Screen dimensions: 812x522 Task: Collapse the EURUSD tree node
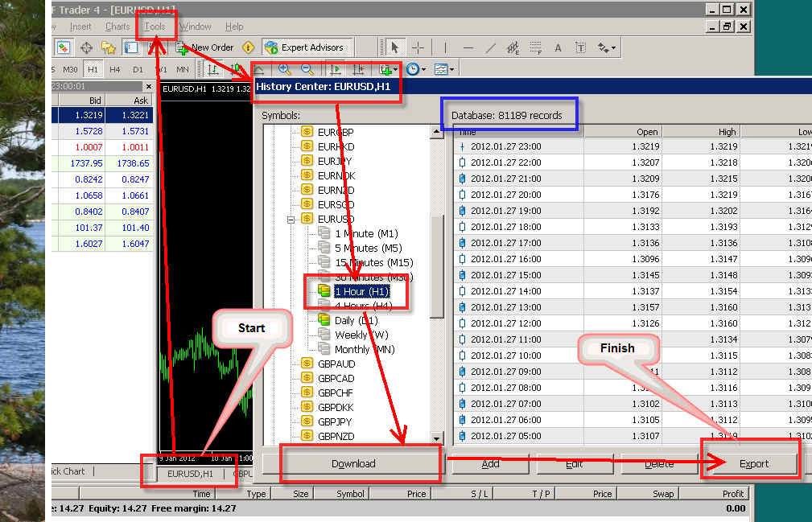click(291, 219)
